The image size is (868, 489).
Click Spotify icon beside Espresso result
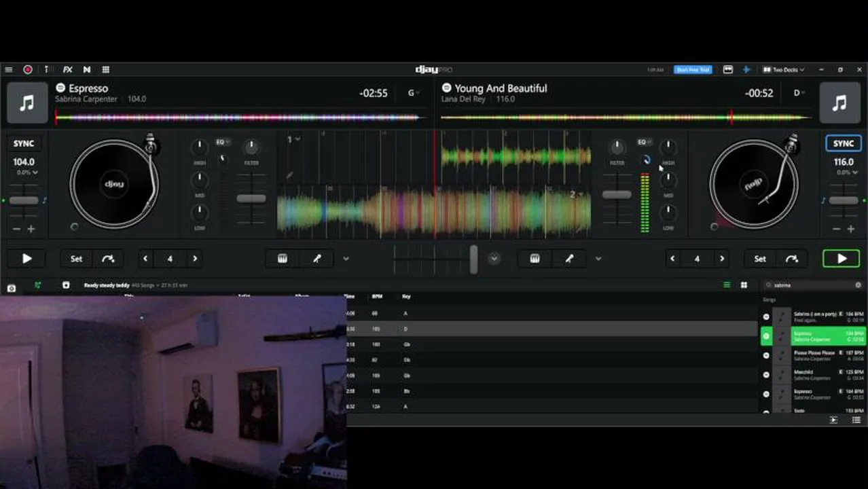[766, 336]
